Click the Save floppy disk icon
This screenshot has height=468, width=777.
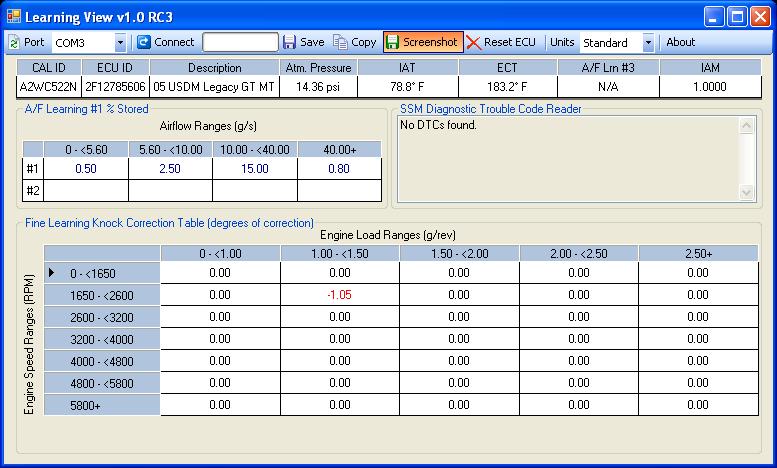(289, 42)
